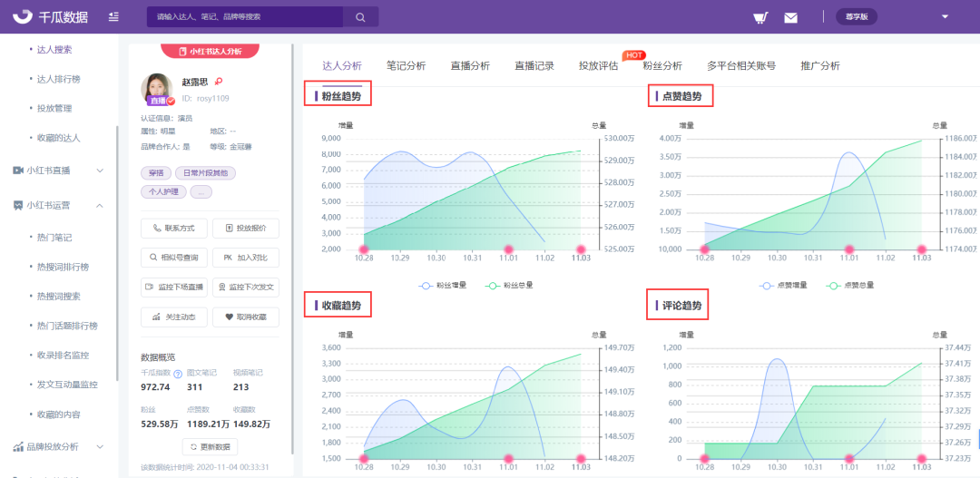Open the shopping cart icon
The width and height of the screenshot is (980, 478).
pos(760,17)
